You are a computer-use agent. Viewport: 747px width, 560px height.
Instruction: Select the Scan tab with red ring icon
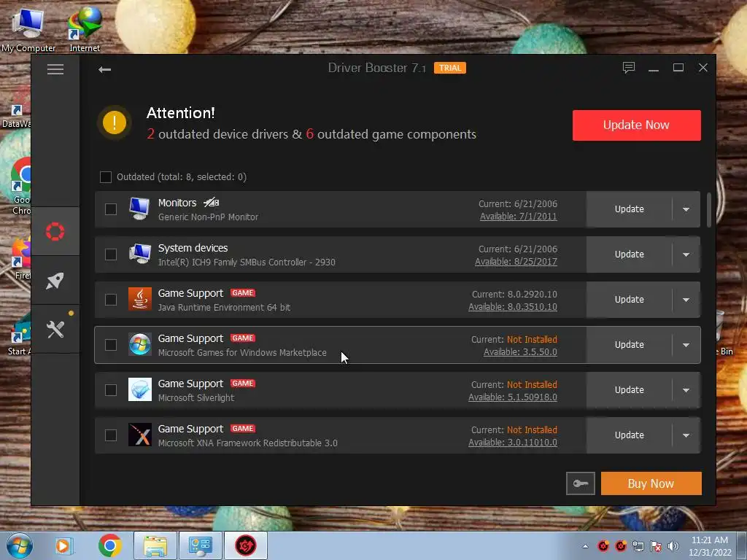(x=55, y=231)
